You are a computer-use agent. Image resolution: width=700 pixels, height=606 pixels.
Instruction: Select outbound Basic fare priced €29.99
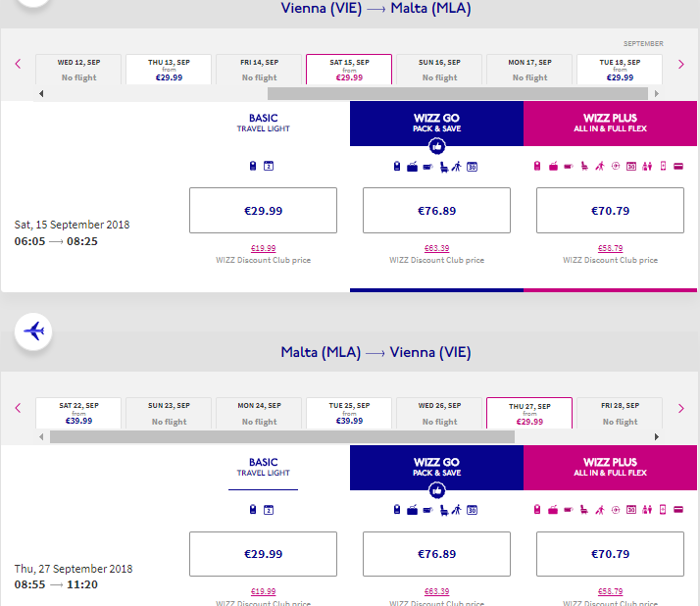[263, 210]
